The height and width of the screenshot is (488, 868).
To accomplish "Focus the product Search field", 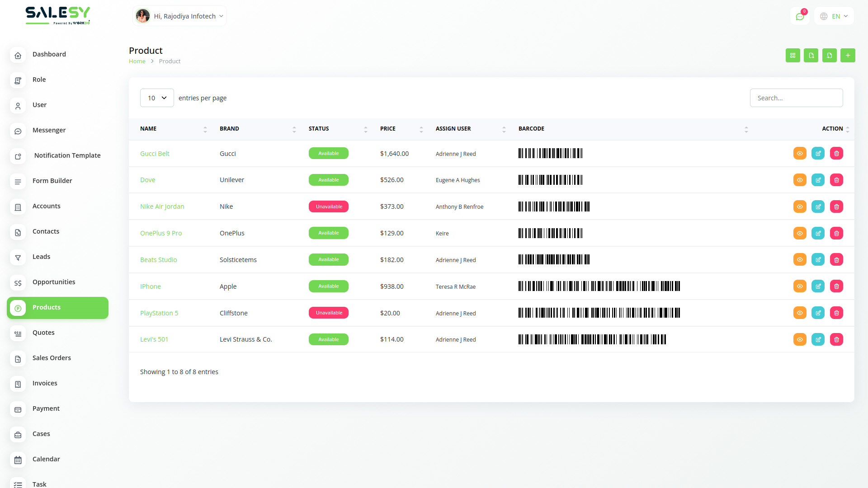I will click(796, 98).
